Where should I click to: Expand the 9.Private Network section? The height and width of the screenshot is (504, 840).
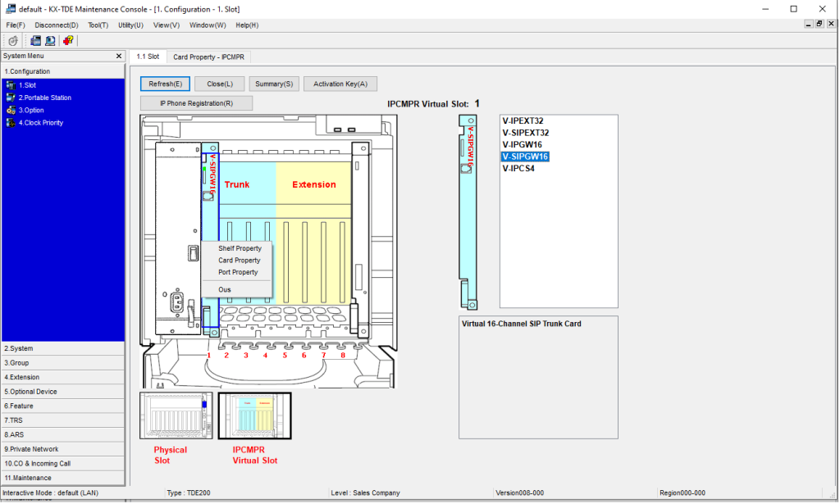pos(62,449)
